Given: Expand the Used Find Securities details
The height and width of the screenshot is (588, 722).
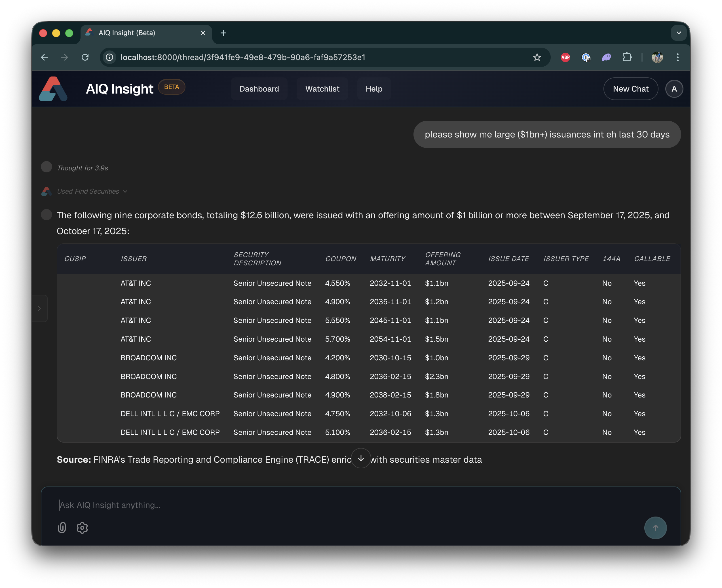Looking at the screenshot, I should (x=92, y=191).
